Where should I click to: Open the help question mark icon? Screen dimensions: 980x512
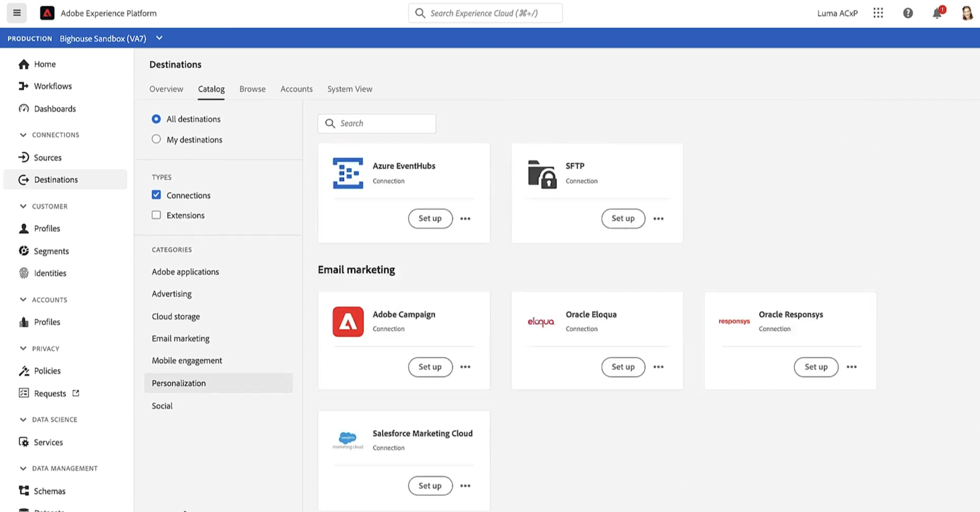(x=908, y=13)
